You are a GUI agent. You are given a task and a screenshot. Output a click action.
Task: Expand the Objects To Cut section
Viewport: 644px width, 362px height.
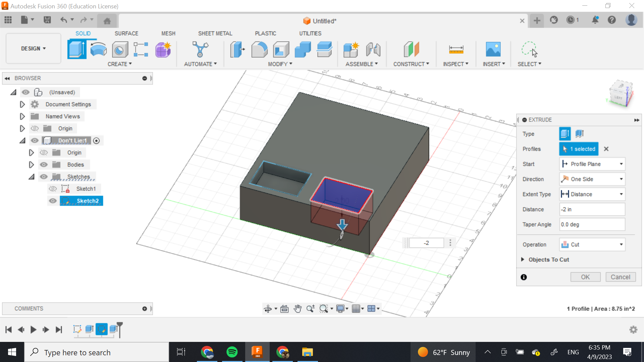(x=523, y=259)
